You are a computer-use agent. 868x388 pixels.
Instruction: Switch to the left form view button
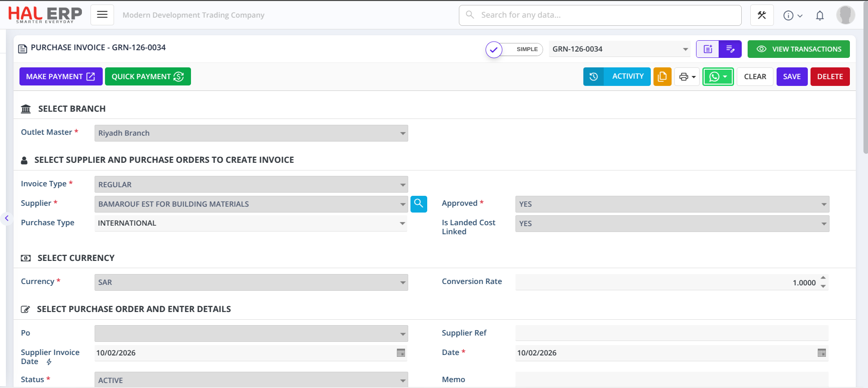pos(707,49)
